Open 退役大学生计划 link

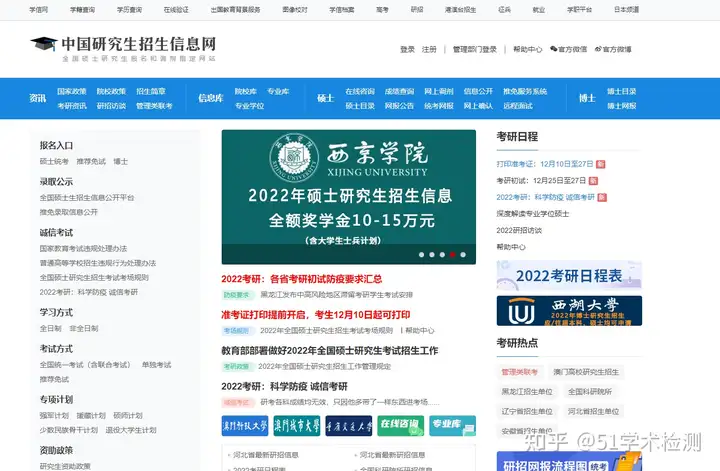pyautogui.click(x=131, y=430)
